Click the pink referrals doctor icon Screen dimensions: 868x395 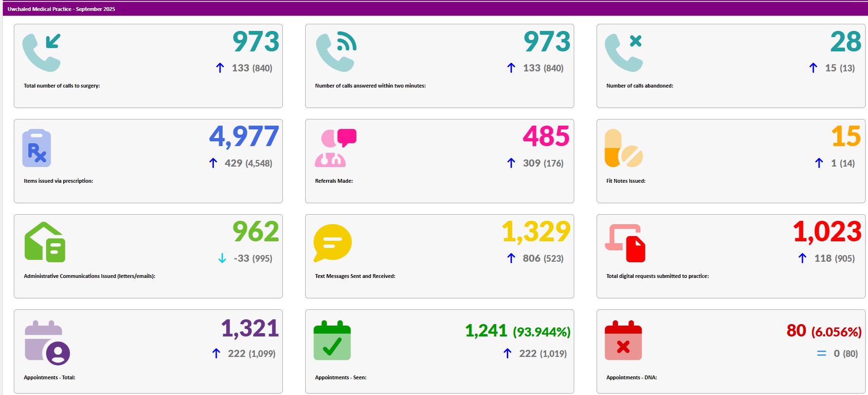[335, 148]
